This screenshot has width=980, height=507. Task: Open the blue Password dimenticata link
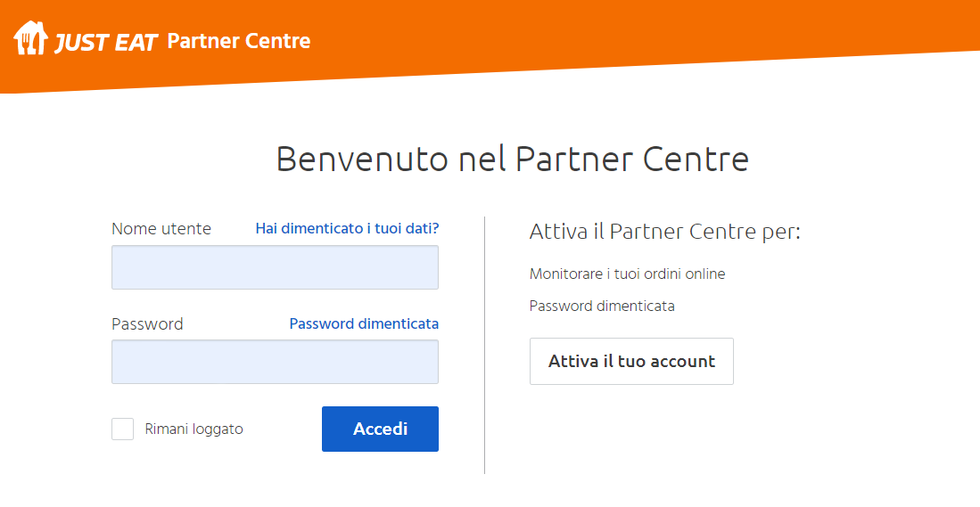[x=364, y=324]
